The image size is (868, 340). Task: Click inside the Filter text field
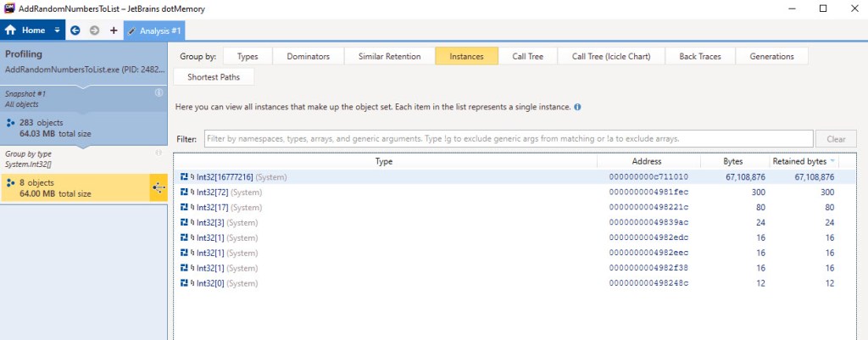pyautogui.click(x=506, y=138)
